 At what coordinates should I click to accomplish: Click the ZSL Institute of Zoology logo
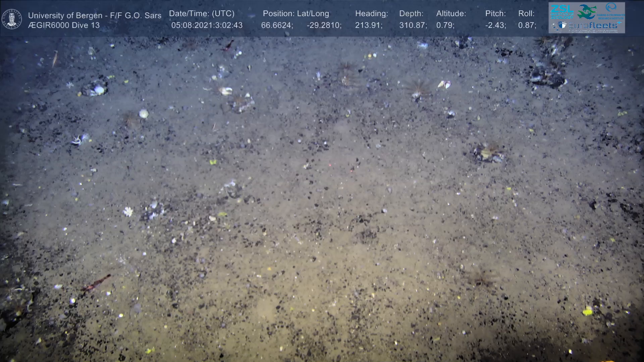pyautogui.click(x=562, y=12)
